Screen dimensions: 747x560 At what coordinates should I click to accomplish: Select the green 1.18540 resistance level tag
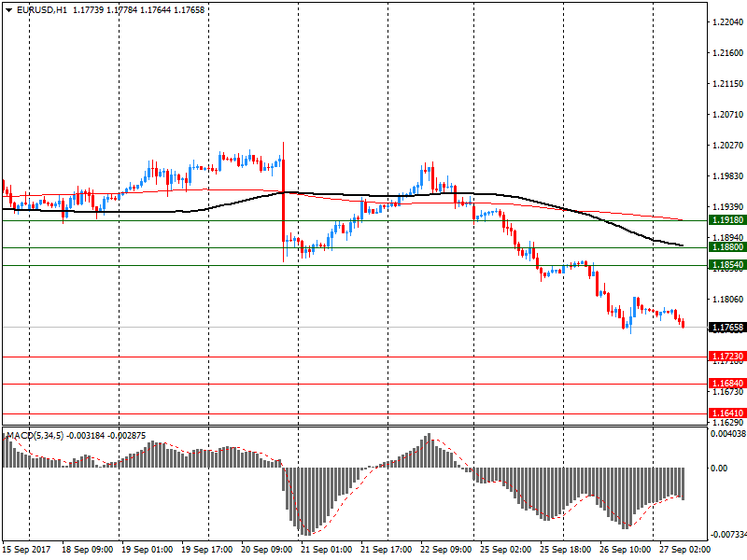tap(727, 265)
